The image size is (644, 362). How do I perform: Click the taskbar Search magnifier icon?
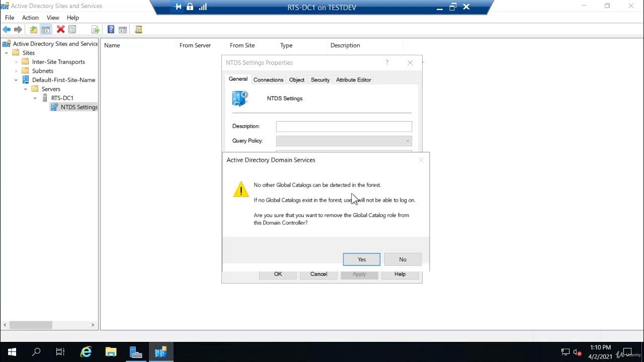(36, 352)
